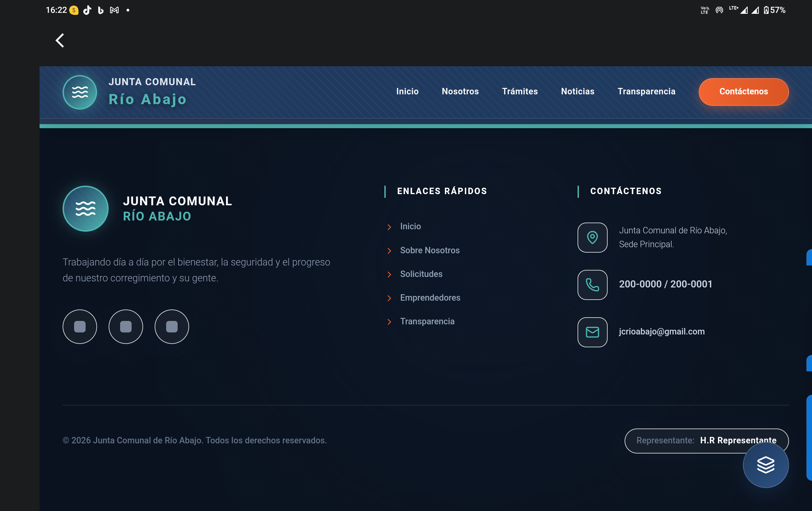Click the phone icon
The image size is (812, 511).
coord(592,285)
